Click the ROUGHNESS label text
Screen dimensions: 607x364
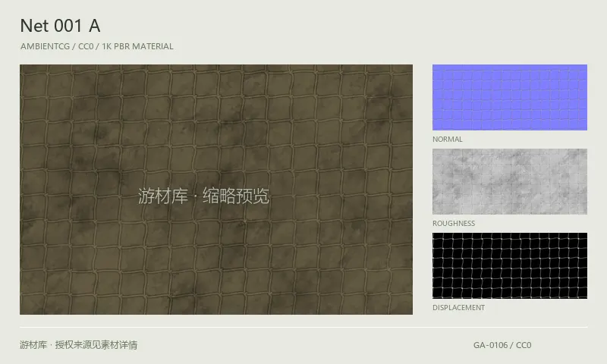click(454, 223)
